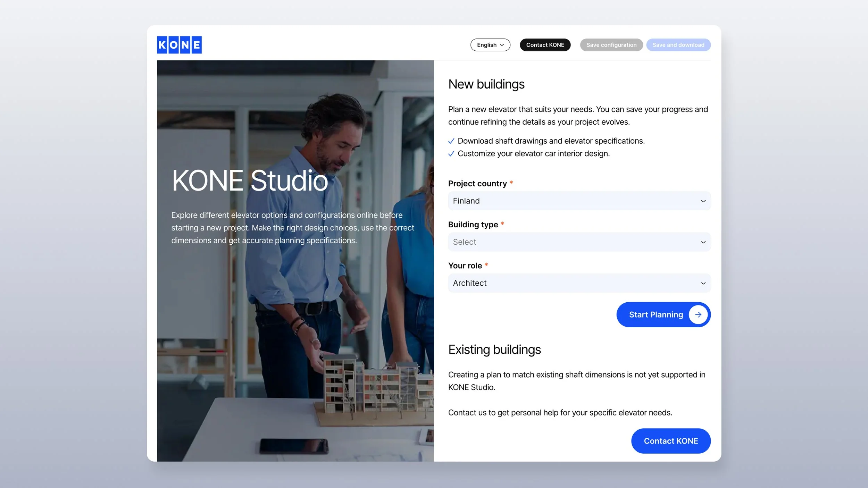Click the New buildings heading
Image resolution: width=868 pixels, height=488 pixels.
[486, 84]
